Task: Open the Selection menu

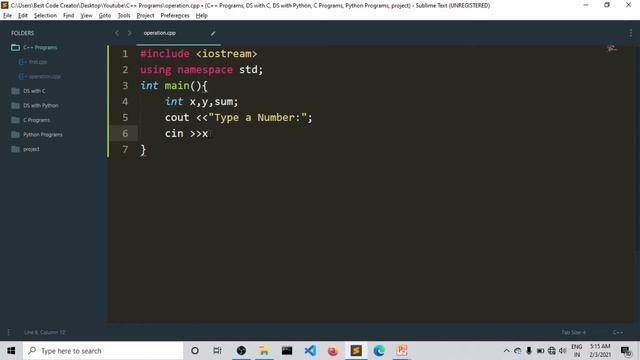Action: point(45,16)
